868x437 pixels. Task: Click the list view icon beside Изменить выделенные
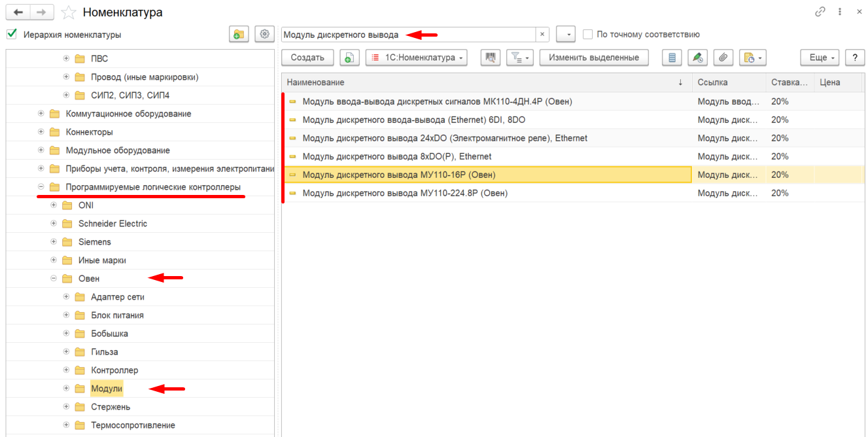tap(672, 58)
